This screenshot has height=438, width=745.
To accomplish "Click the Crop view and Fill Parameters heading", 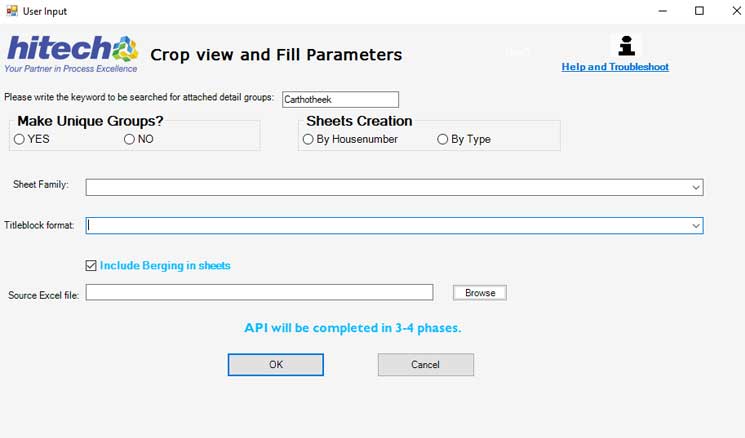I will [276, 55].
